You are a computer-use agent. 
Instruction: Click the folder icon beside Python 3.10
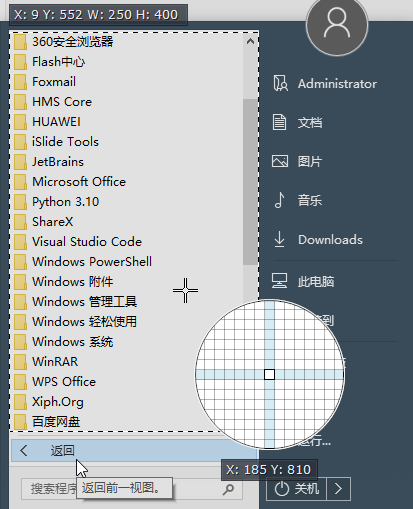(20, 202)
